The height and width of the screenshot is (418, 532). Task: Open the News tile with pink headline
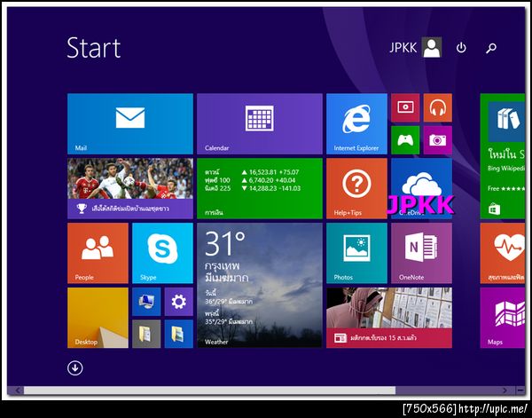[x=389, y=318]
